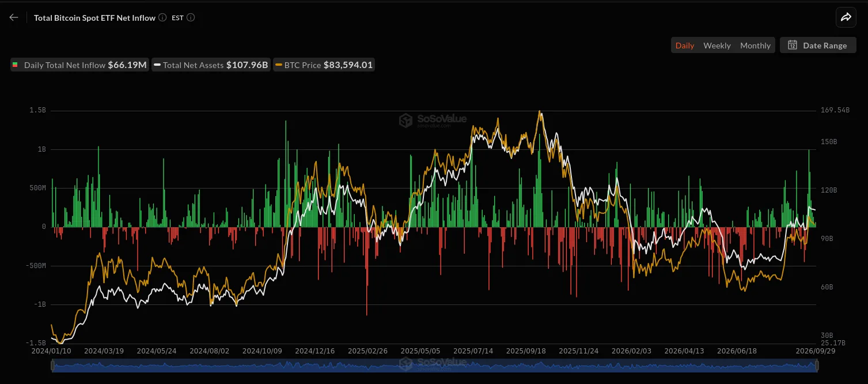Image resolution: width=868 pixels, height=384 pixels.
Task: Click the 150B right axis label
Action: (829, 141)
